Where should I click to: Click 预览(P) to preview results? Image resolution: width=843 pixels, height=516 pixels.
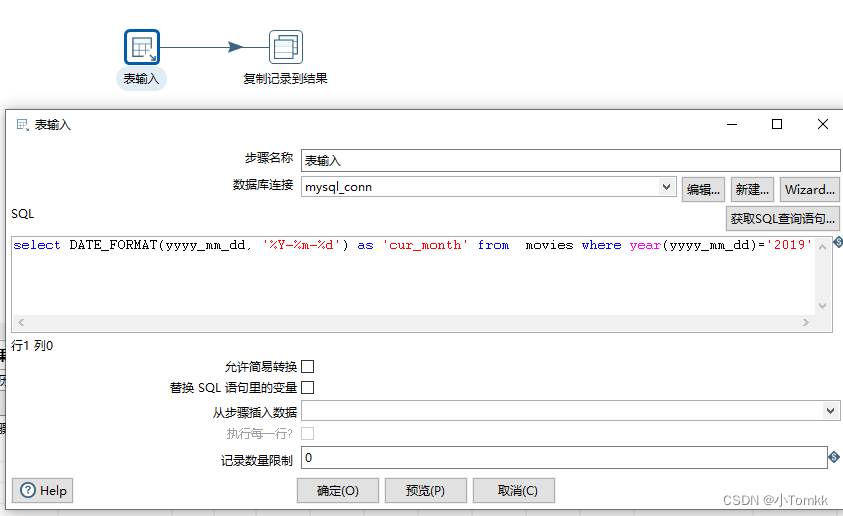click(425, 490)
